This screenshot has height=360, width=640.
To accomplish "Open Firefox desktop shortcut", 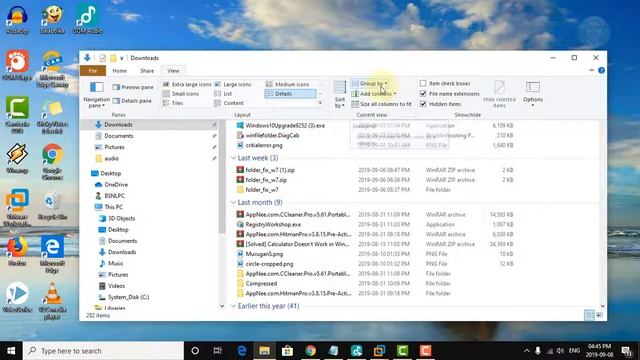I will coord(17,251).
